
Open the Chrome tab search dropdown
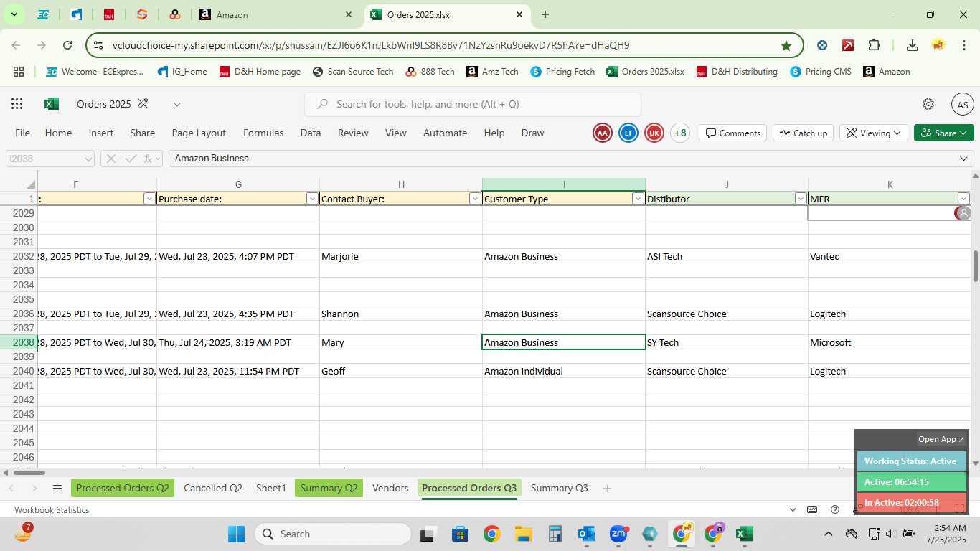coord(14,14)
